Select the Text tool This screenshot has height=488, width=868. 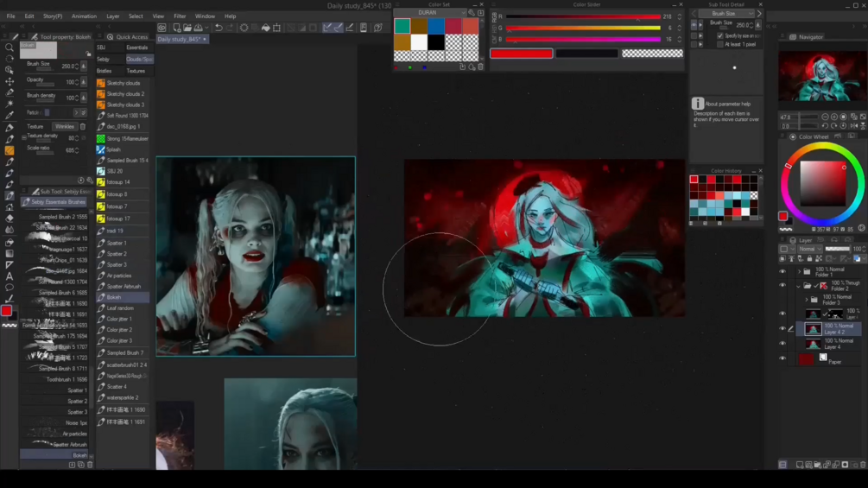pos(10,276)
